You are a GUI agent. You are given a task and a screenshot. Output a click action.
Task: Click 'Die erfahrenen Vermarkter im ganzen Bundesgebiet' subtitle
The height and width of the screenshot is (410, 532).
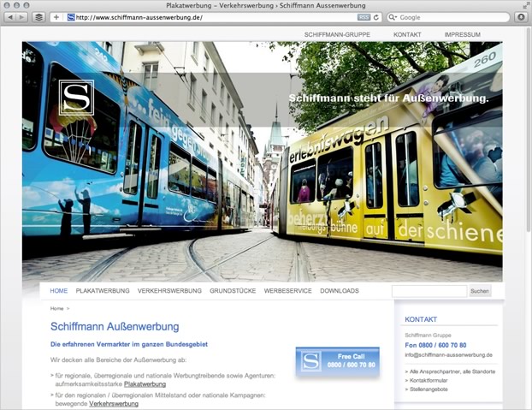click(129, 344)
